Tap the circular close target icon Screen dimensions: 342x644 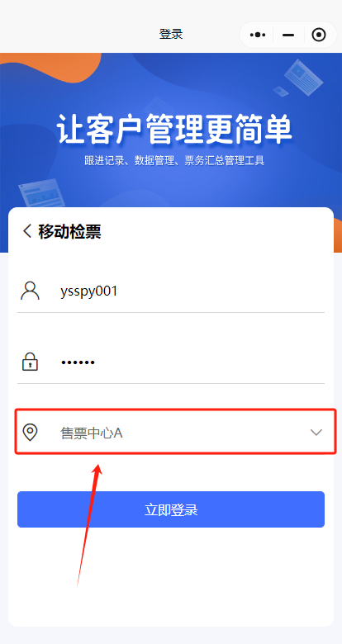point(319,35)
